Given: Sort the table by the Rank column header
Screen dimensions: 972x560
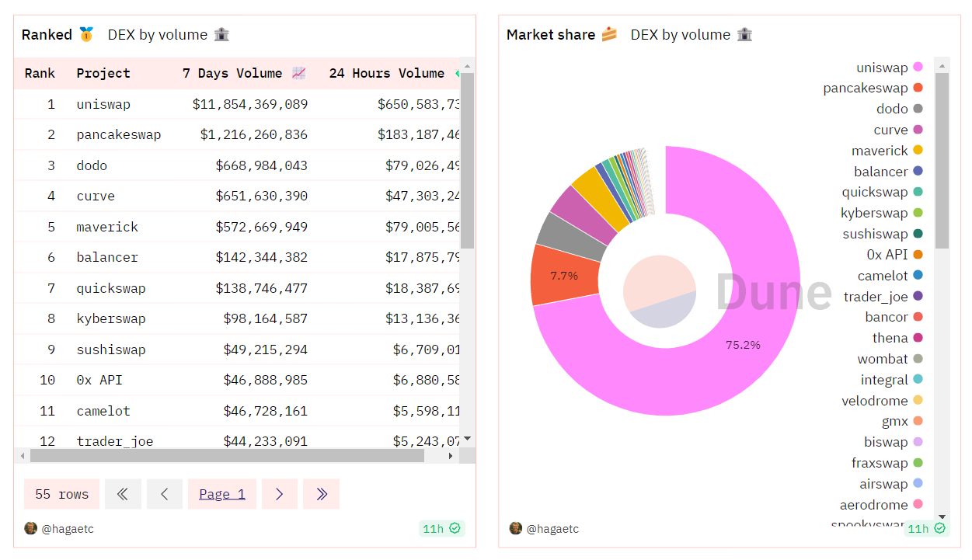Looking at the screenshot, I should (x=40, y=73).
